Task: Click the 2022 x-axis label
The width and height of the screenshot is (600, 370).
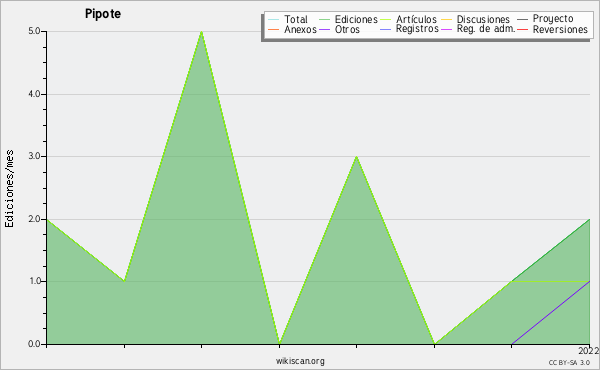Action: [589, 351]
